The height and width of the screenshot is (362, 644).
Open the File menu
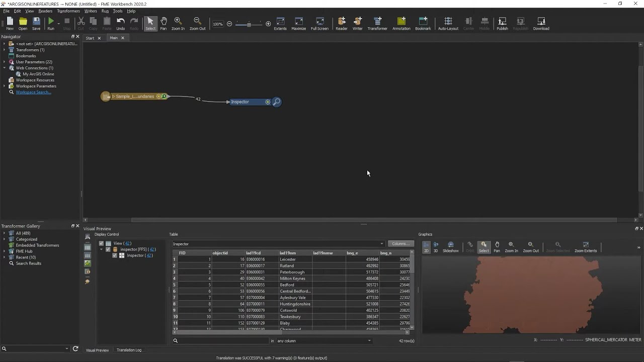[6, 11]
